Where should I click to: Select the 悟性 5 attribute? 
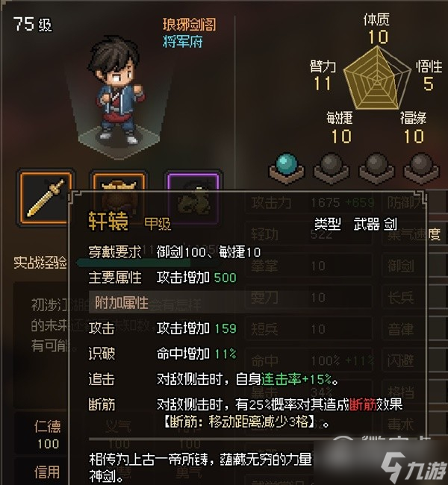[x=429, y=75]
